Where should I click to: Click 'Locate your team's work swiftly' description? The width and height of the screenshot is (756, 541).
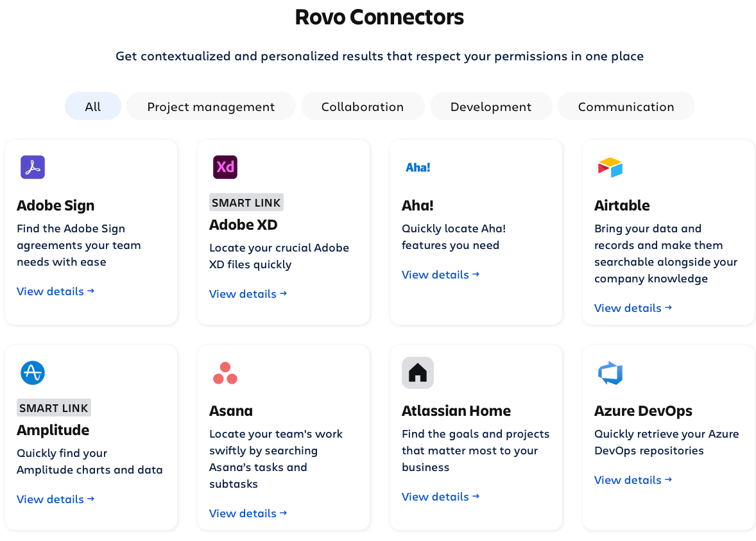point(276,459)
